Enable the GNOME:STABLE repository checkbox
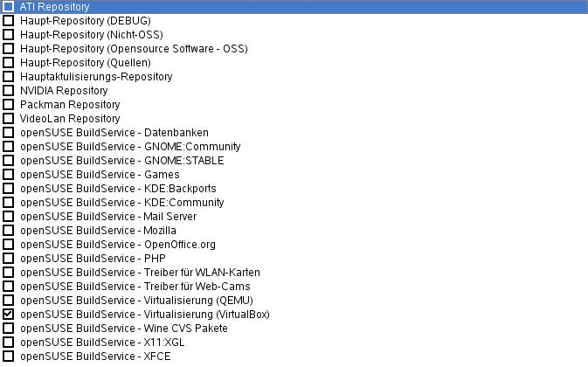 [x=8, y=161]
